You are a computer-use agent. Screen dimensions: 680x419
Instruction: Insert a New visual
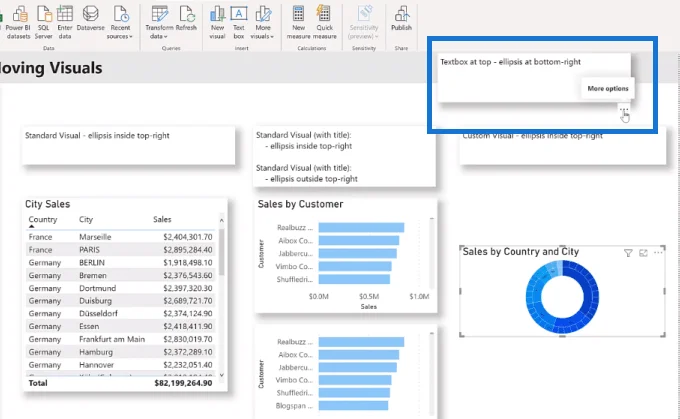click(x=217, y=23)
